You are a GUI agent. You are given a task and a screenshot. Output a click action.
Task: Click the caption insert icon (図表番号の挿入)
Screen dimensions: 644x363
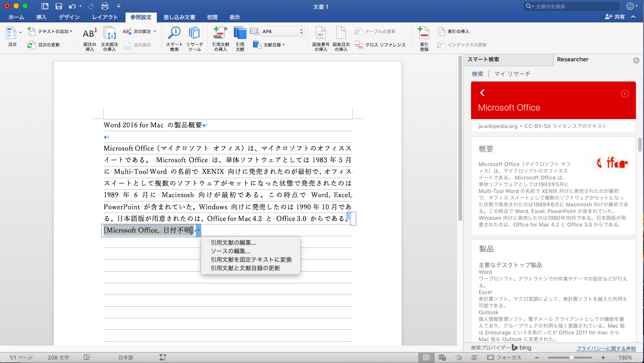pyautogui.click(x=320, y=34)
